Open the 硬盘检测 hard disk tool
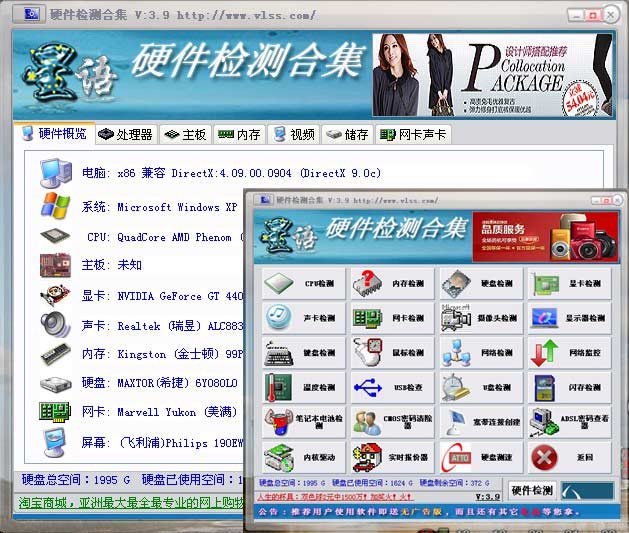 tap(481, 284)
